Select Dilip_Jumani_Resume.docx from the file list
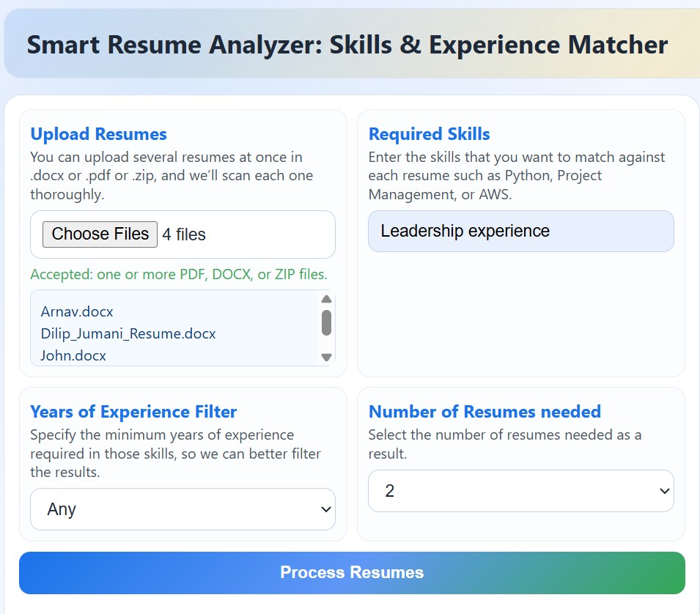The width and height of the screenshot is (700, 614). [128, 333]
